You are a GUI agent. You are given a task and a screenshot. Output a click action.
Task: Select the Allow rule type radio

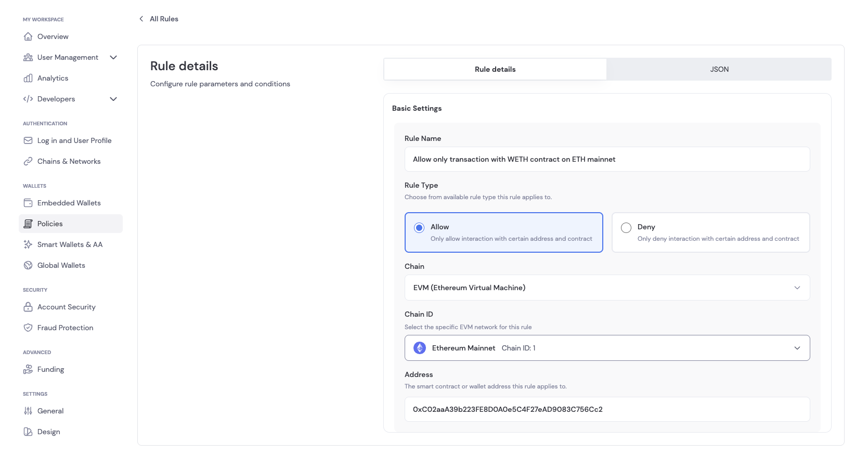(x=419, y=228)
